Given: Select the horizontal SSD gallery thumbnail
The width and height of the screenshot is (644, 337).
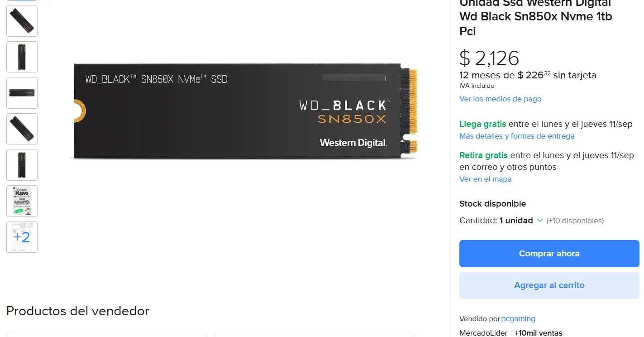Looking at the screenshot, I should tap(22, 93).
